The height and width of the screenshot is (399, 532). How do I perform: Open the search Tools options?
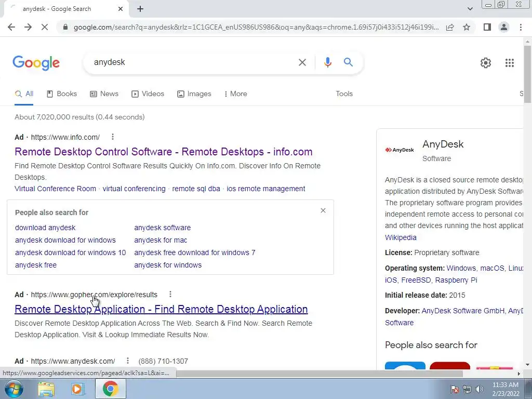click(x=344, y=94)
